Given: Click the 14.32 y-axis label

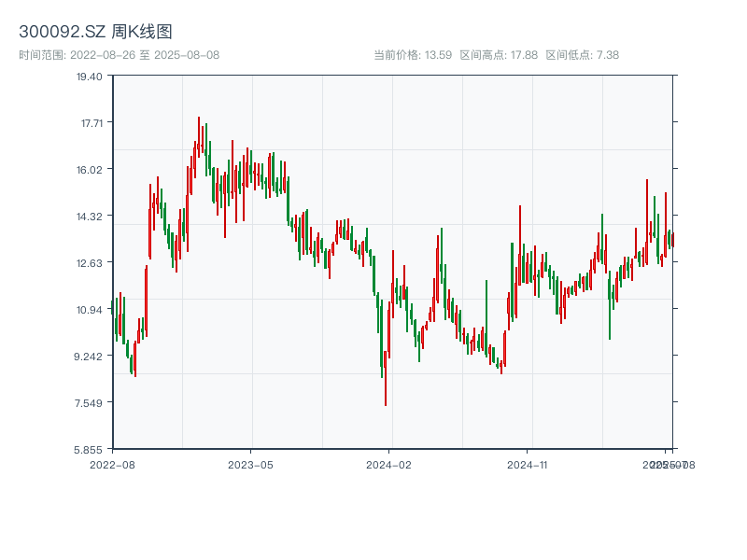Looking at the screenshot, I should click(90, 216).
